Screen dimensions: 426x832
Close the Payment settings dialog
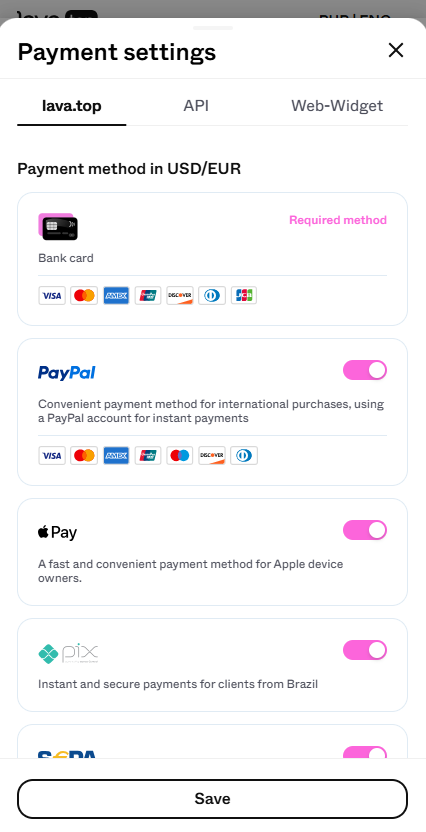[396, 50]
